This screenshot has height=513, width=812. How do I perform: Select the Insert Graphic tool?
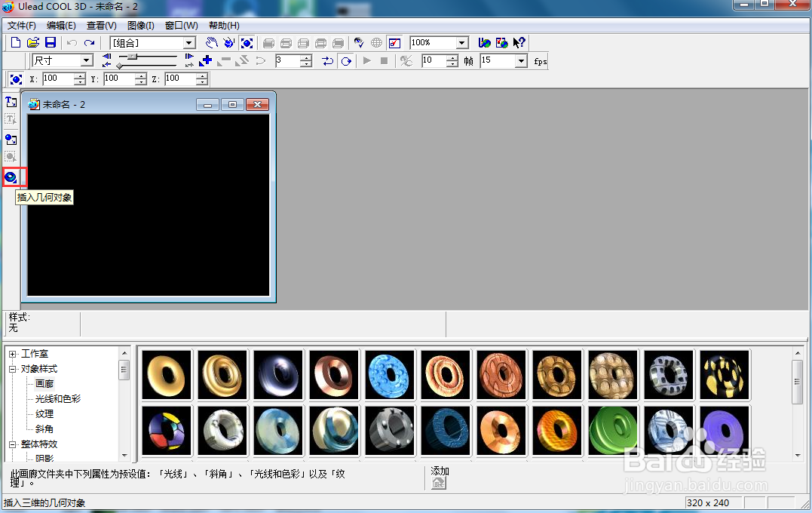coord(11,140)
